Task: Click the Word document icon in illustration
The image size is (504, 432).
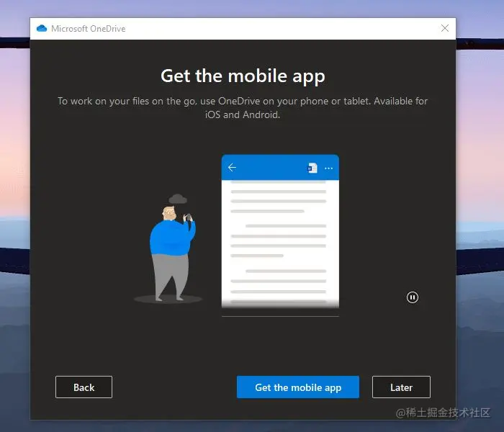Action: 312,168
